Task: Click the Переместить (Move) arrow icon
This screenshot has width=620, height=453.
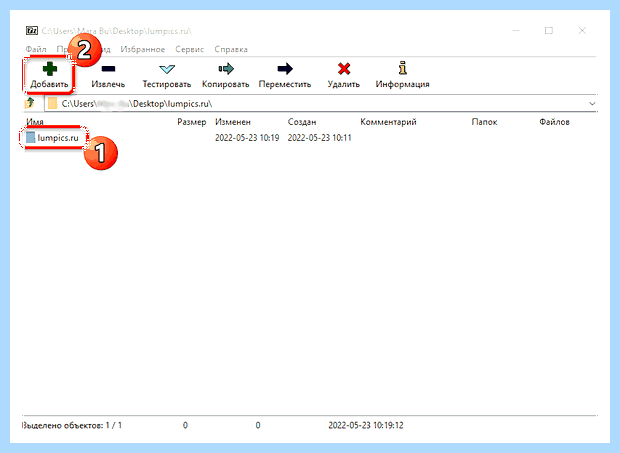Action: pyautogui.click(x=285, y=69)
